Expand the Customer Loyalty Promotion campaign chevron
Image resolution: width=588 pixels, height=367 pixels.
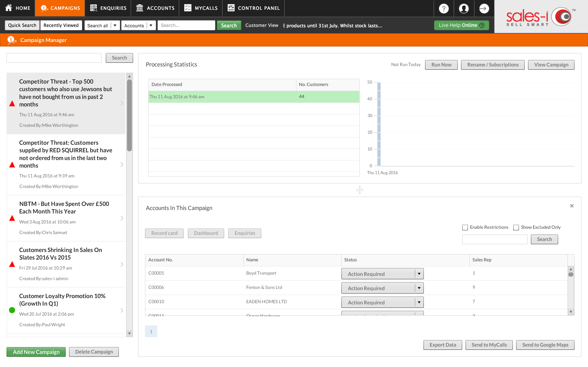122,310
